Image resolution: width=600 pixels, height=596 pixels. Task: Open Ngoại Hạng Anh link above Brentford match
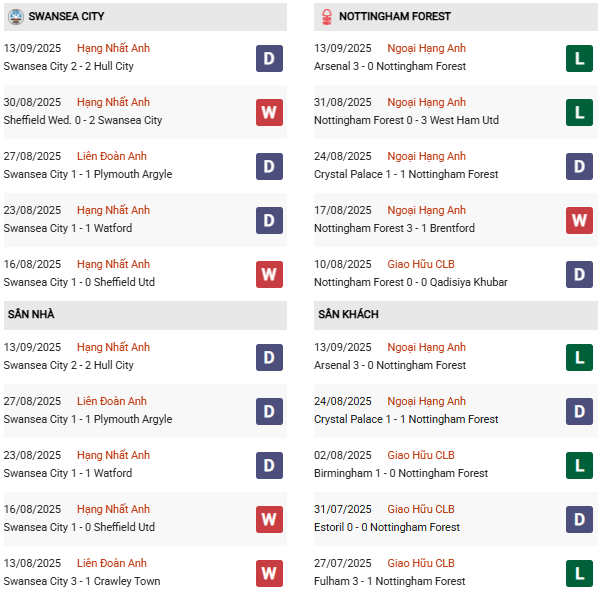click(427, 210)
